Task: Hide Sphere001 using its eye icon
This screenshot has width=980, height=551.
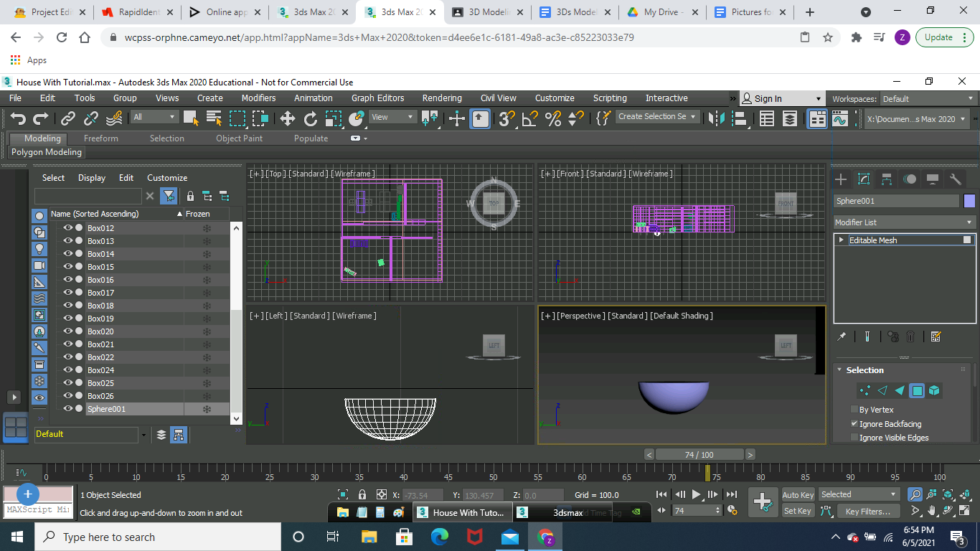Action: 68,409
